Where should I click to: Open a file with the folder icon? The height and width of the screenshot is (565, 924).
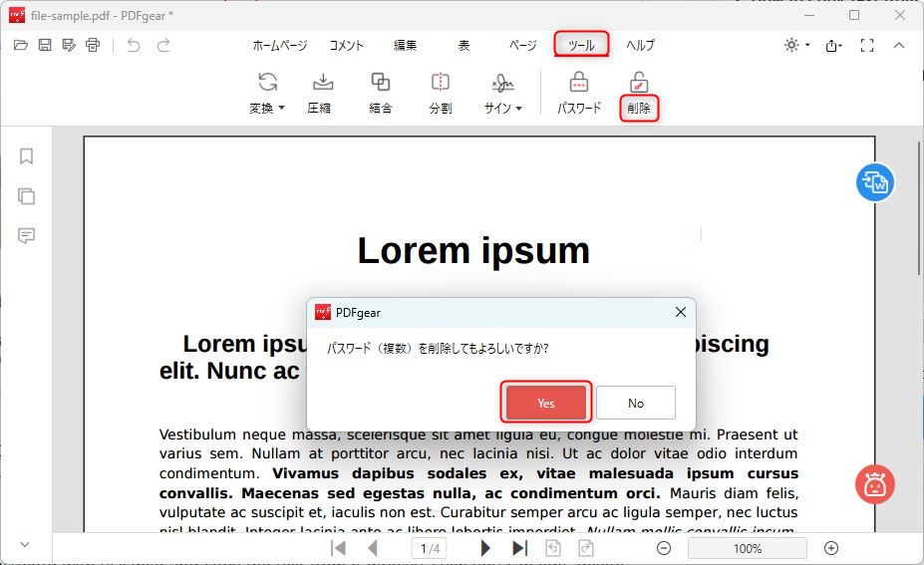tap(21, 45)
